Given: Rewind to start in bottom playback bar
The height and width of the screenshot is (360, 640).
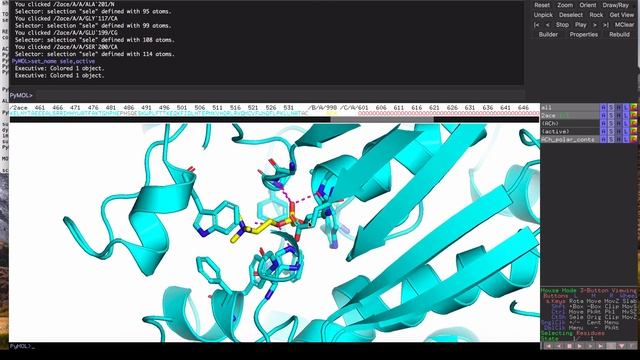Looking at the screenshot, I should [x=548, y=346].
